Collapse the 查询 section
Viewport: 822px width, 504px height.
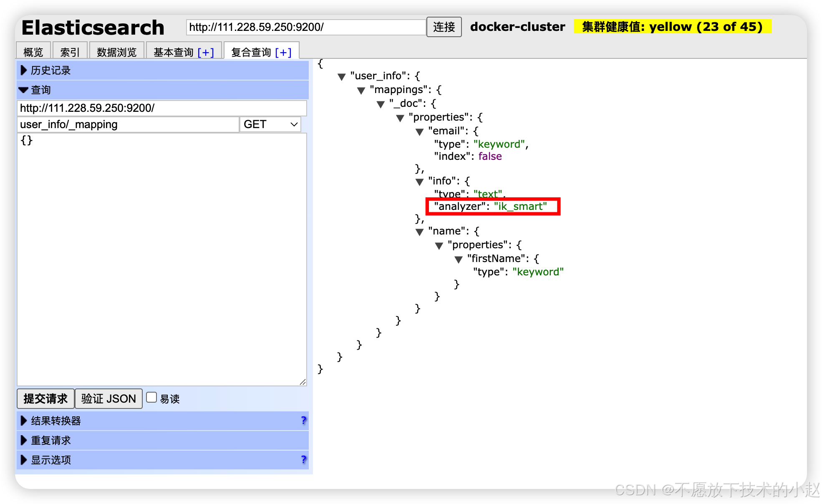click(40, 90)
